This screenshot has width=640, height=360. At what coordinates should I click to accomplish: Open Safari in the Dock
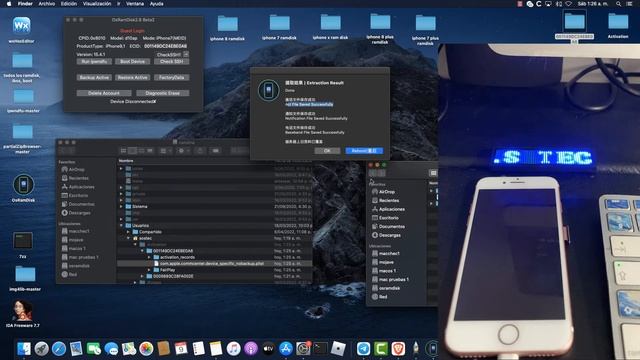point(59,349)
